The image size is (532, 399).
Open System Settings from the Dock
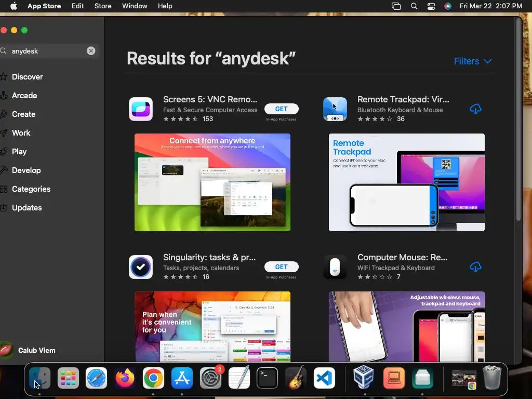[x=210, y=378]
